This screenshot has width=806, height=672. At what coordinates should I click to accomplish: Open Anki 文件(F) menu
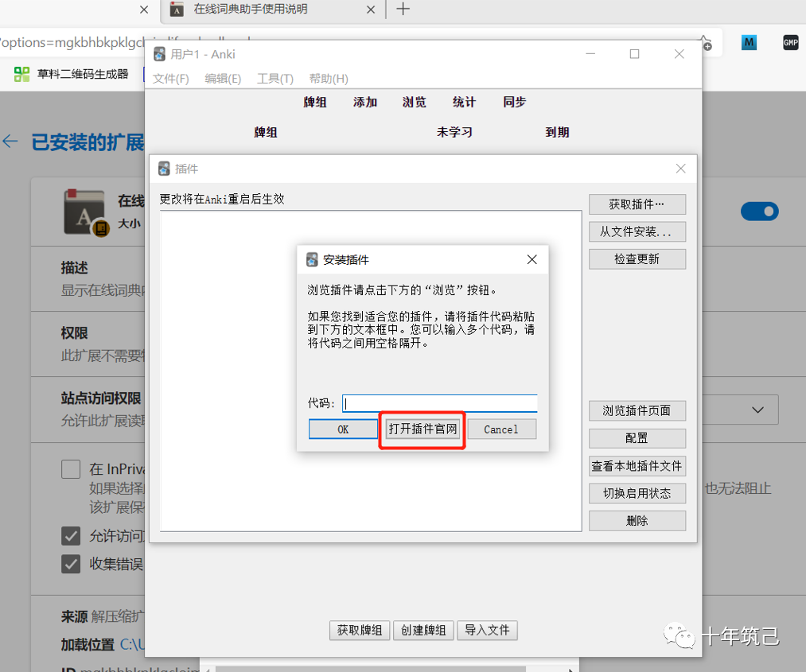tap(170, 79)
